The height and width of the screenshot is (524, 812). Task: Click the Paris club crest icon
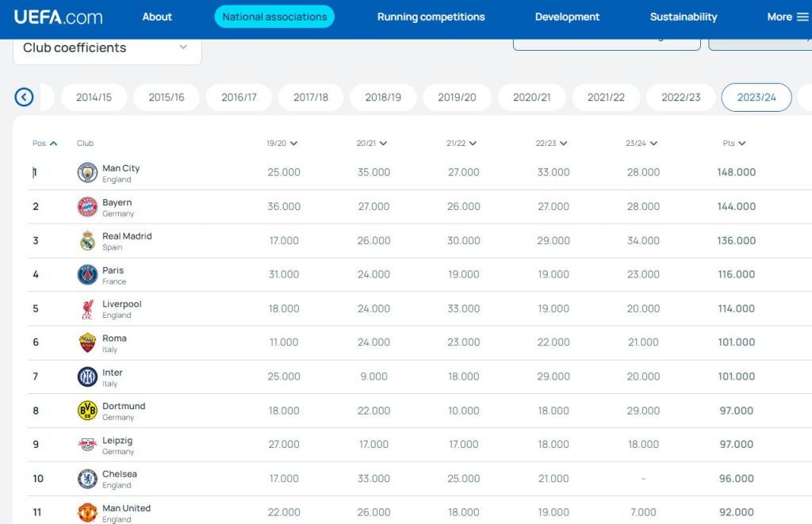click(87, 275)
